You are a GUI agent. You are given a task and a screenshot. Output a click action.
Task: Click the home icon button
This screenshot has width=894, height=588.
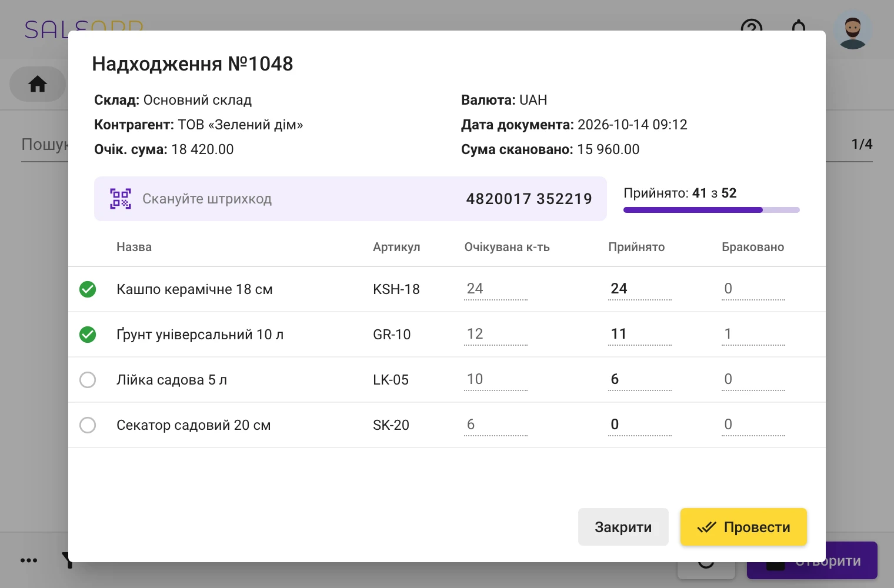[x=38, y=84]
